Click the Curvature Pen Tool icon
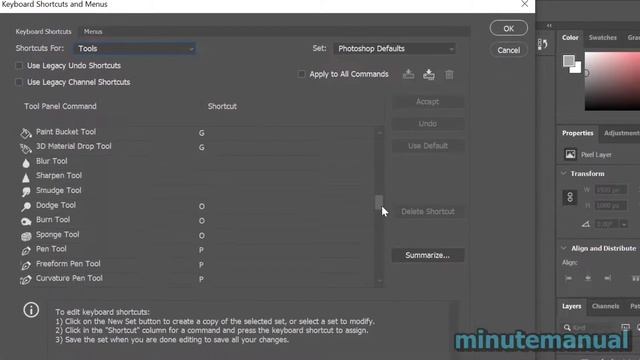Viewport: 640px width, 360px height. coord(26,280)
